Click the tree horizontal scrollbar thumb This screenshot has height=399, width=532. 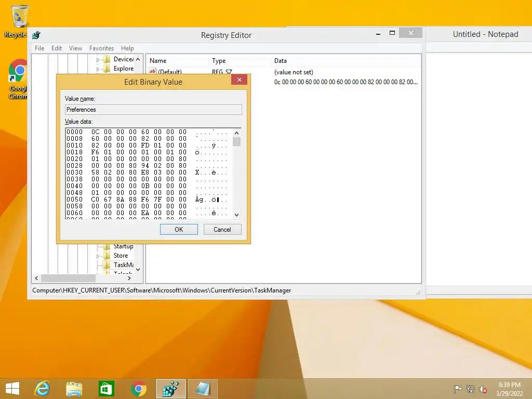click(68, 278)
